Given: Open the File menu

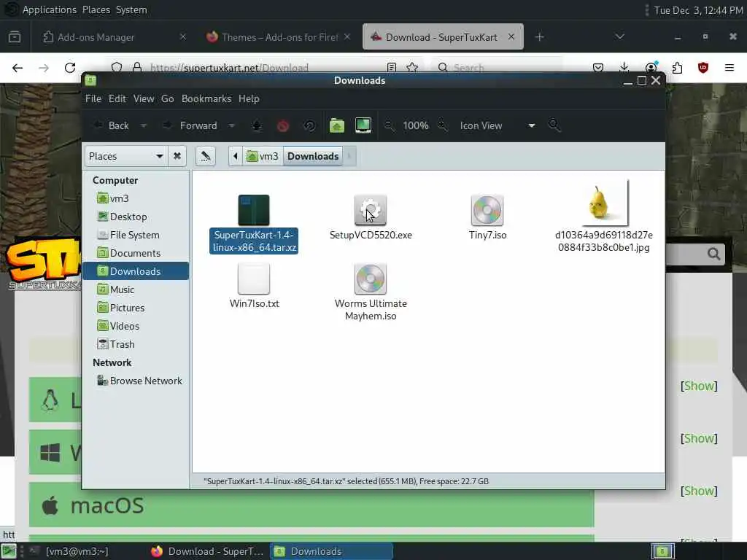Looking at the screenshot, I should point(93,98).
